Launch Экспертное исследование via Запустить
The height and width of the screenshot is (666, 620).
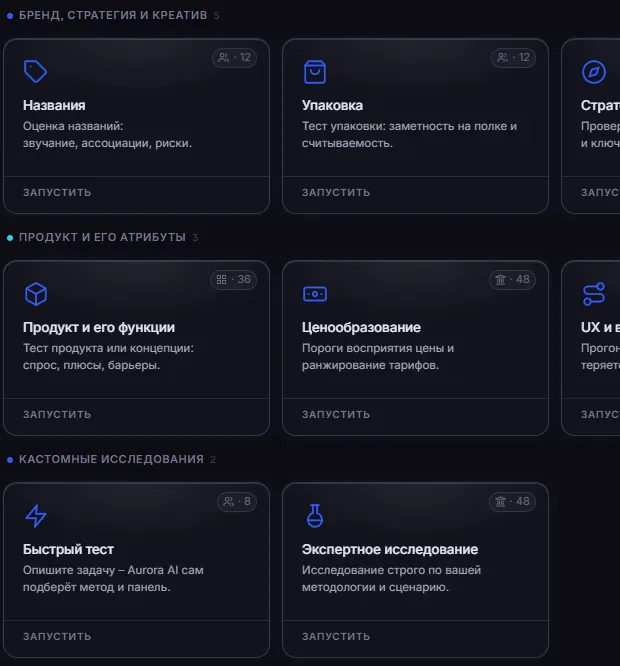click(336, 636)
